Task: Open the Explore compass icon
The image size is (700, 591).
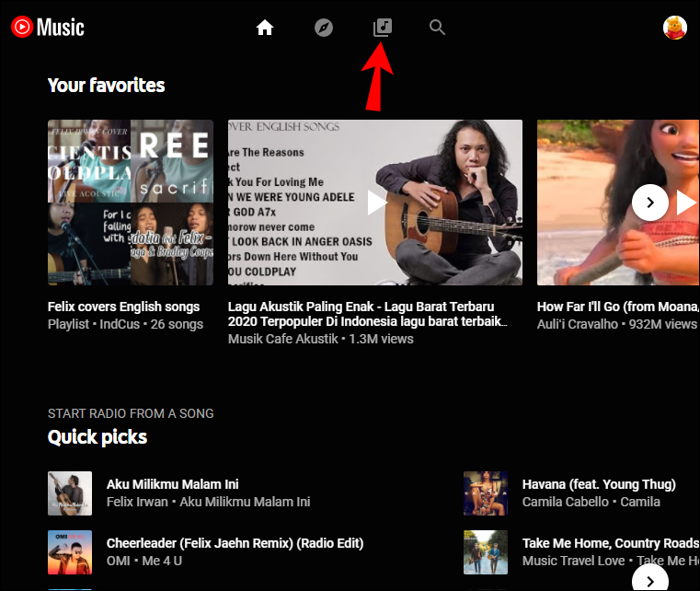Action: (324, 28)
